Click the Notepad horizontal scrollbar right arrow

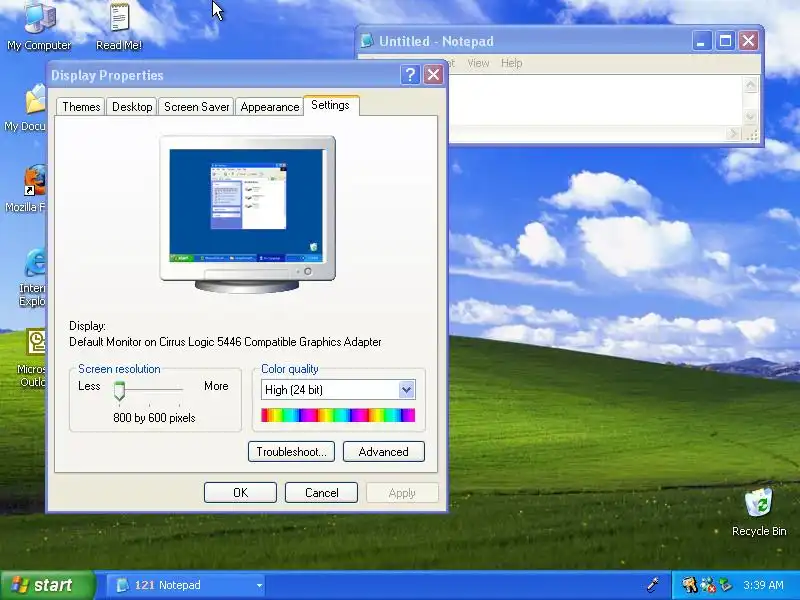pos(733,134)
